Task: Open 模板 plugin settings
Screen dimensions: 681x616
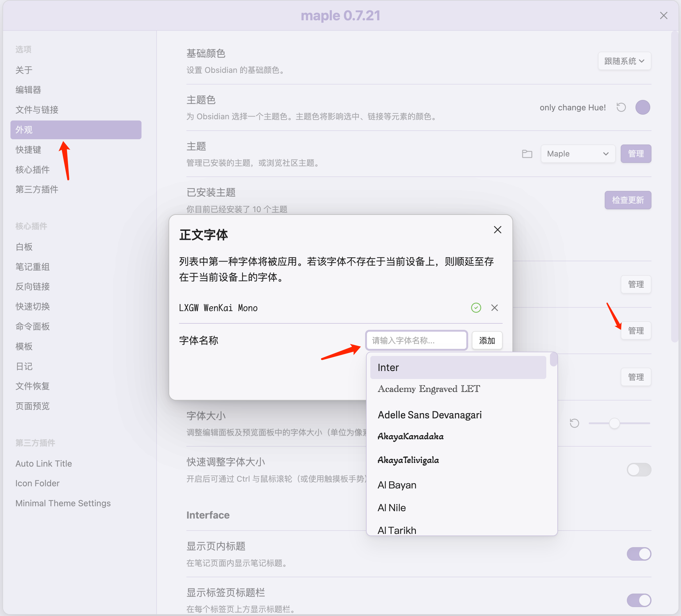Action: [x=76, y=346]
